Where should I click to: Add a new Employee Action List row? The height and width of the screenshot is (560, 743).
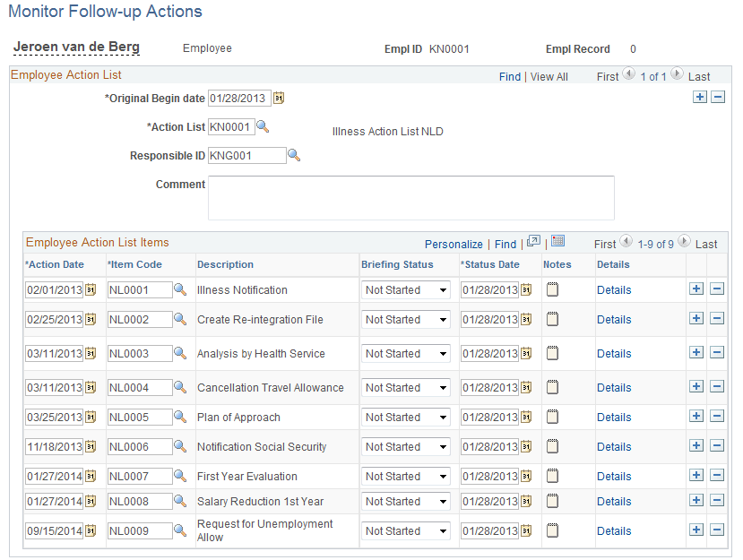coord(700,96)
